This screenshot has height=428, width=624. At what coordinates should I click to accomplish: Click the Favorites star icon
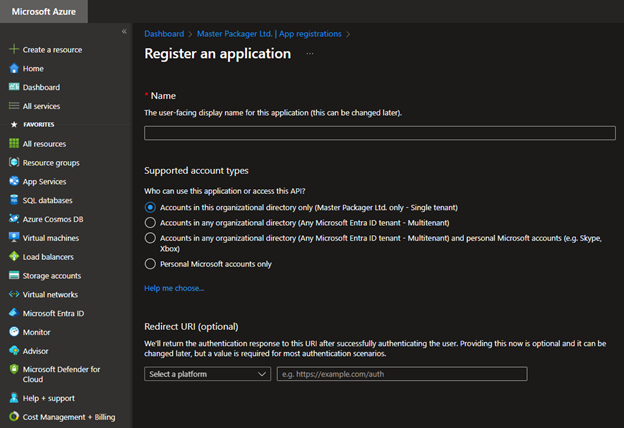[x=14, y=125]
